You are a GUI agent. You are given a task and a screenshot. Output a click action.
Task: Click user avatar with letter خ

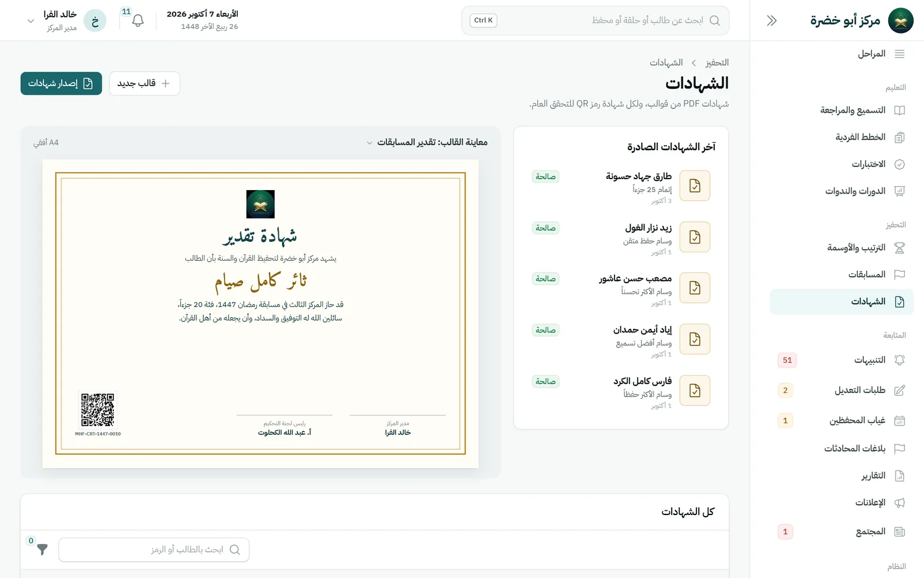point(95,21)
